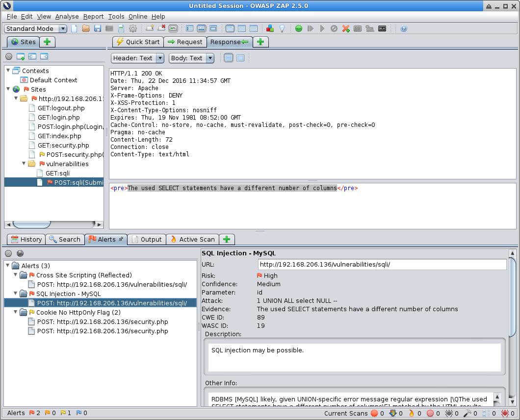Switch to the Active Scan tab

(x=193, y=239)
